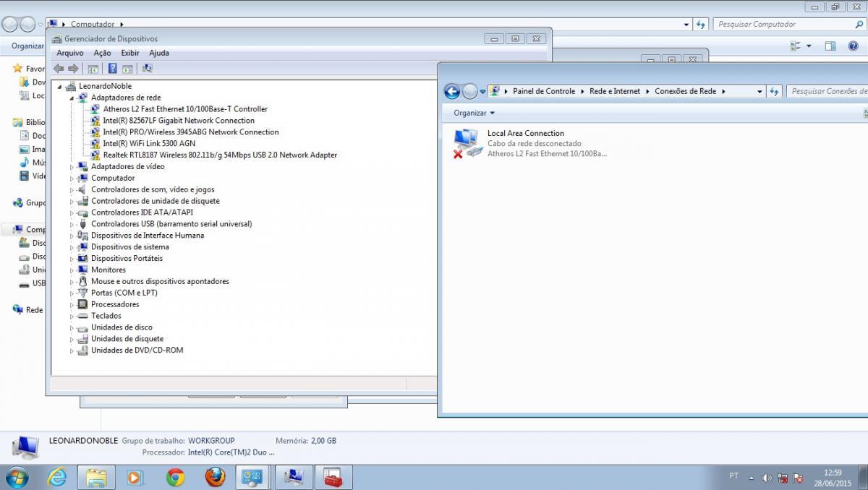
Task: Click the Pesquisar Conexões search field
Action: [x=827, y=91]
